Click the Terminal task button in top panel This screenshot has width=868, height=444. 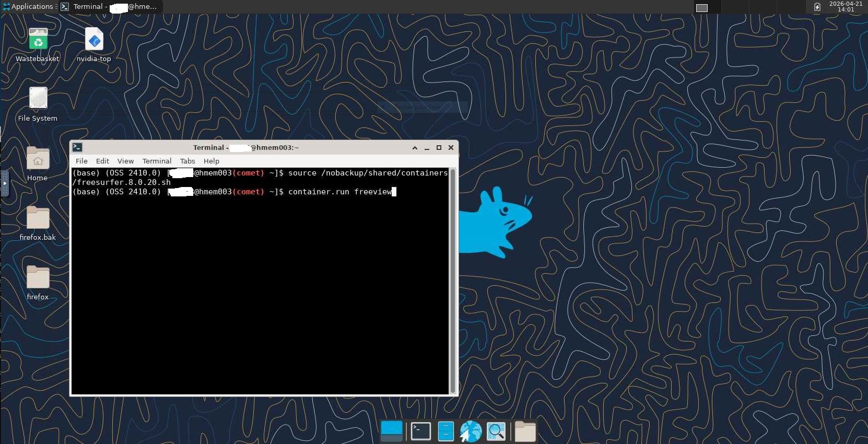110,7
